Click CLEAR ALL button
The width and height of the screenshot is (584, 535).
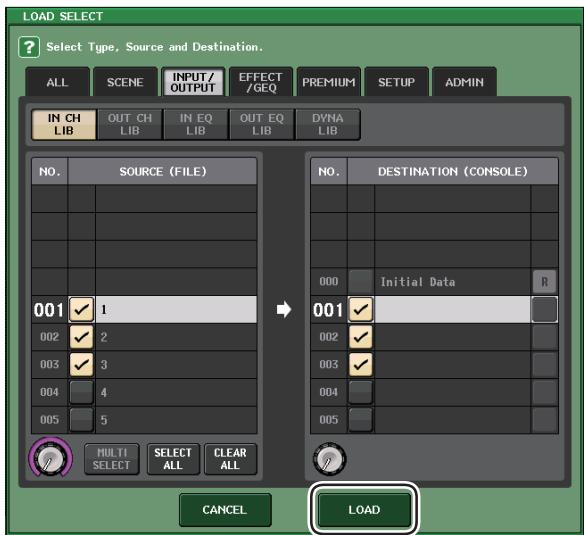230,459
